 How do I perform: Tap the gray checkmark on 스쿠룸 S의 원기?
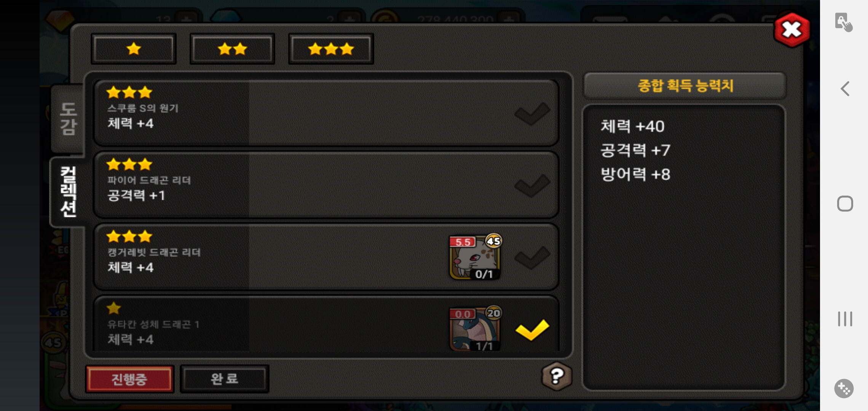(532, 113)
